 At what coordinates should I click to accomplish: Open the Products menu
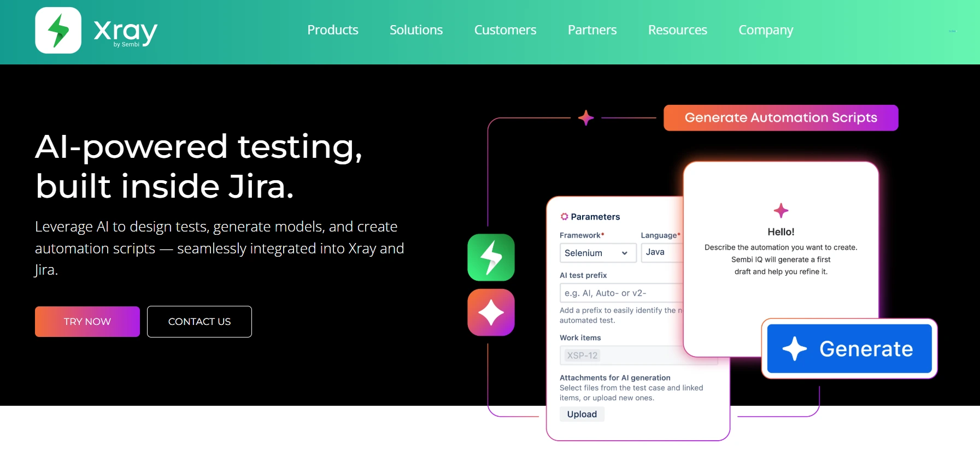pyautogui.click(x=332, y=30)
